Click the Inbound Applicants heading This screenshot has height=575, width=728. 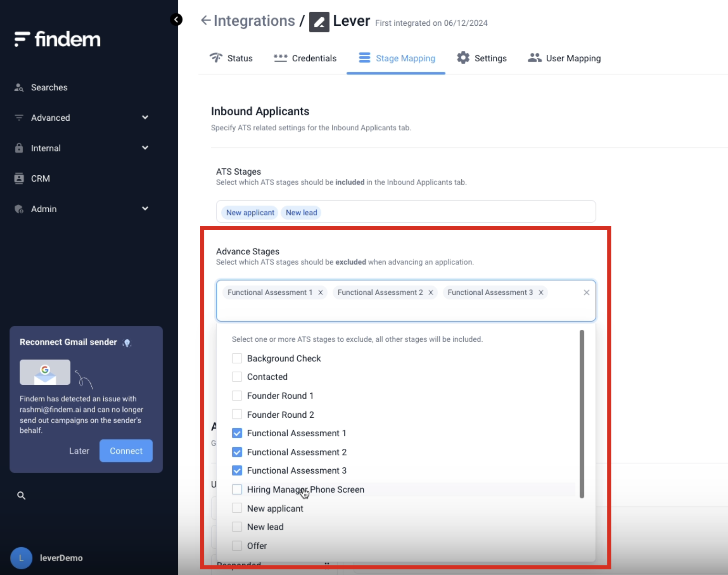(260, 111)
